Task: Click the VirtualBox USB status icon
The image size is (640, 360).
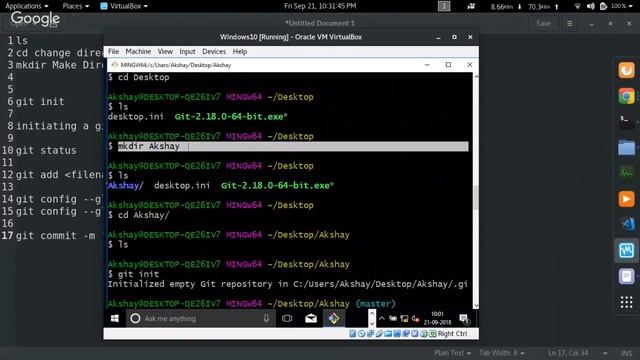Action: pyautogui.click(x=379, y=333)
